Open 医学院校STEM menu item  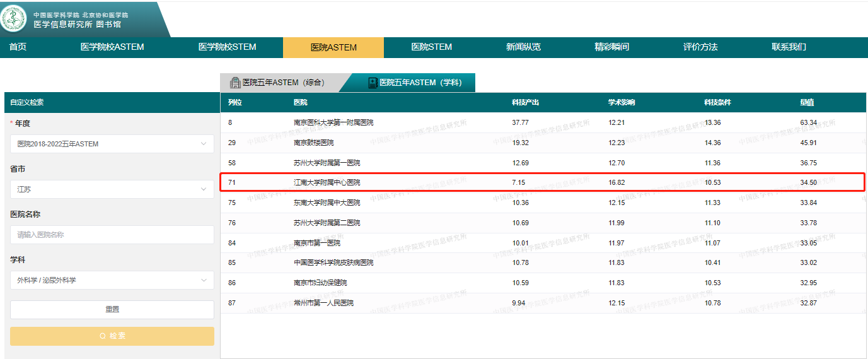(227, 47)
